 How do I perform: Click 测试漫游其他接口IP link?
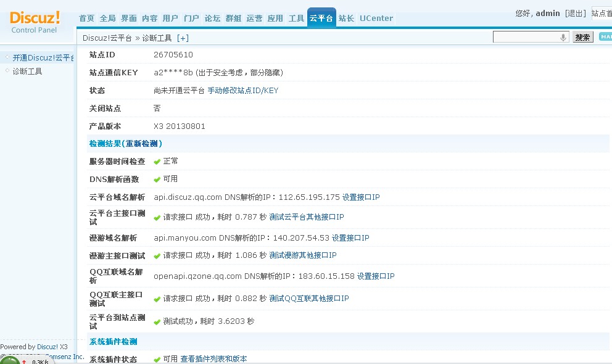click(302, 255)
